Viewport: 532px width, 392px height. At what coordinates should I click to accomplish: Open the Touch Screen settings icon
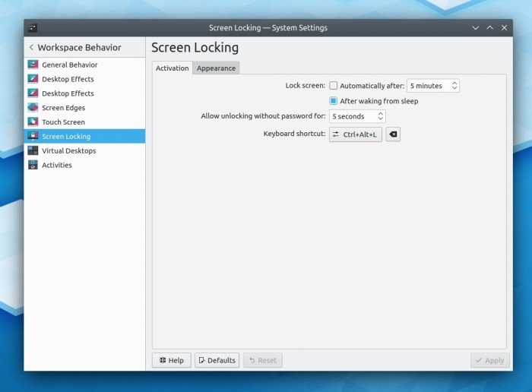[33, 122]
